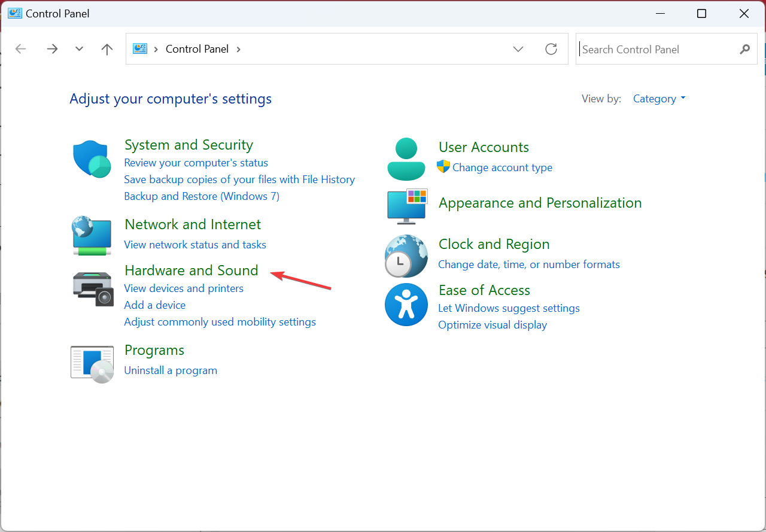Open the recent locations dropdown arrow
This screenshot has height=532, width=766.
coord(79,49)
